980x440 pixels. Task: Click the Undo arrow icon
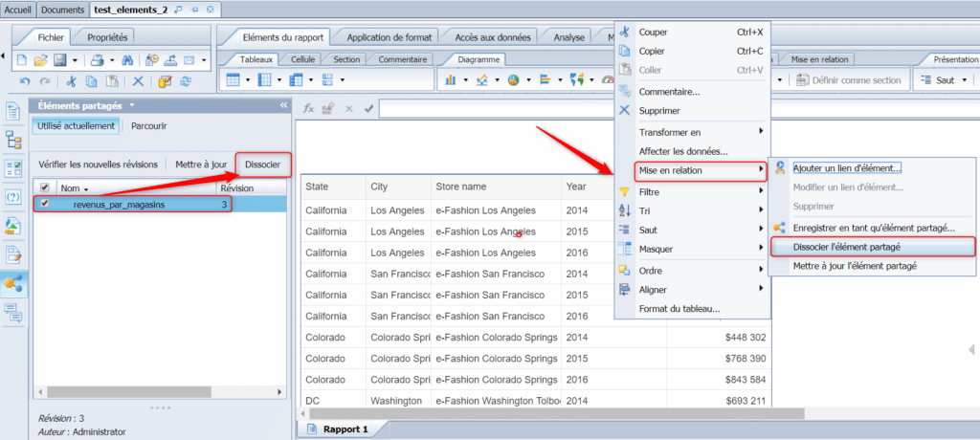(x=25, y=82)
